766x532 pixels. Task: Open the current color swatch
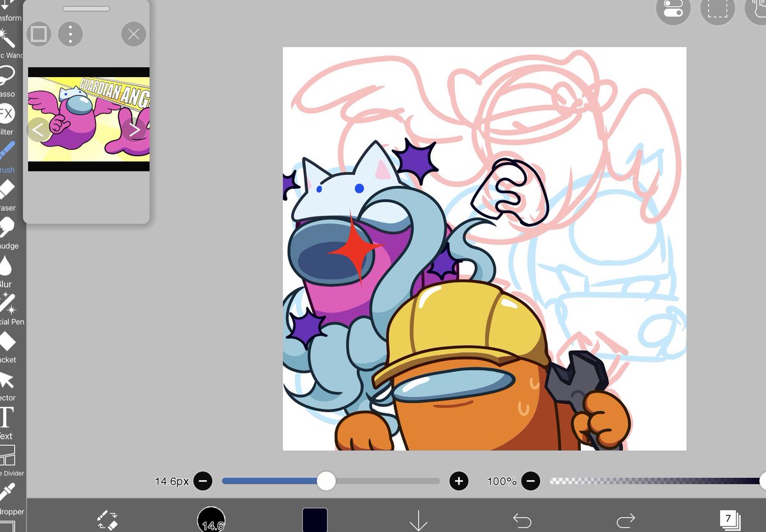(x=315, y=520)
